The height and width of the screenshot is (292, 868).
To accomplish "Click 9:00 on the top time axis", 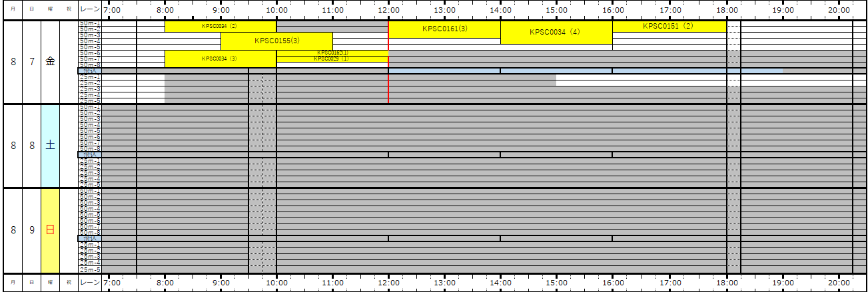I will (221, 10).
